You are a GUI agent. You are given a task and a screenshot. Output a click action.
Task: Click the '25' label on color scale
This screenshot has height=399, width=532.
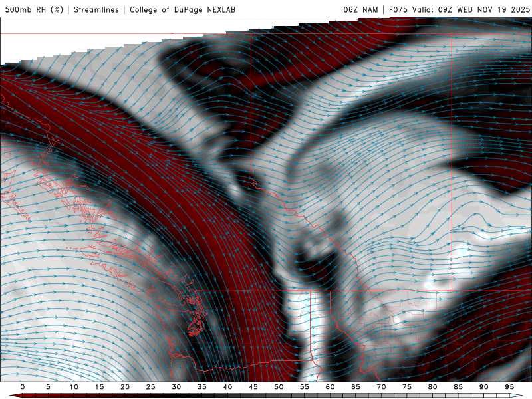(151, 387)
